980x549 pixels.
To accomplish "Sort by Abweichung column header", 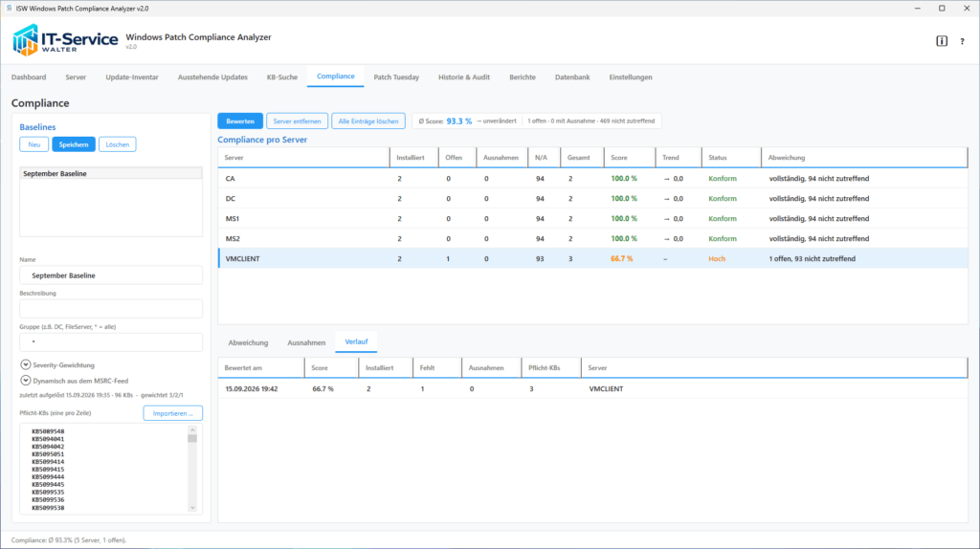I will (864, 158).
